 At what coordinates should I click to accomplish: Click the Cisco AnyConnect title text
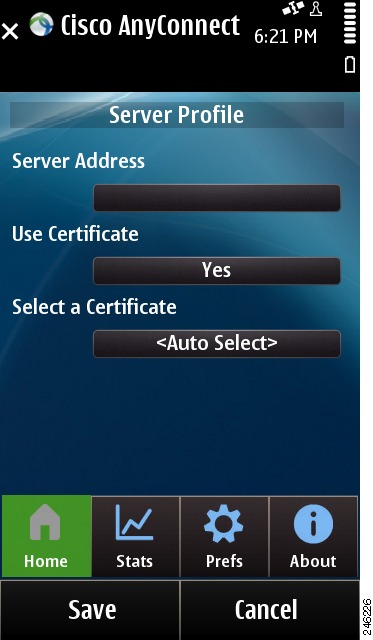150,25
